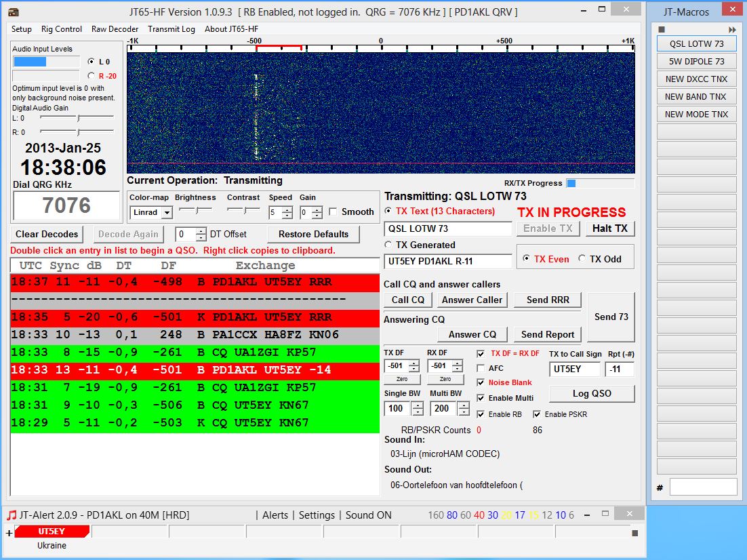Open the Setup menu
The image size is (747, 560).
click(22, 29)
